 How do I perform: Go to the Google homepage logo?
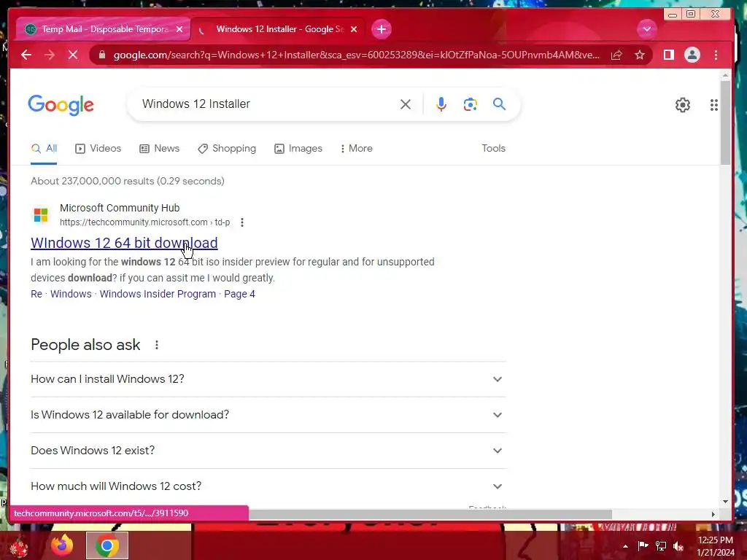click(61, 105)
